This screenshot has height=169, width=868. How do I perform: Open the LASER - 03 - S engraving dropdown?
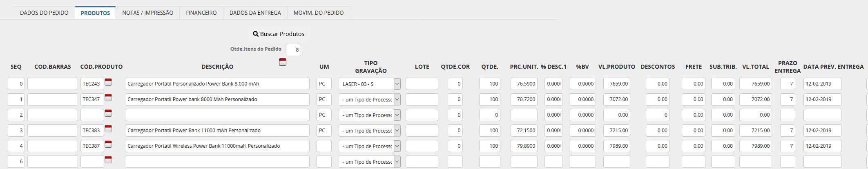(x=370, y=84)
